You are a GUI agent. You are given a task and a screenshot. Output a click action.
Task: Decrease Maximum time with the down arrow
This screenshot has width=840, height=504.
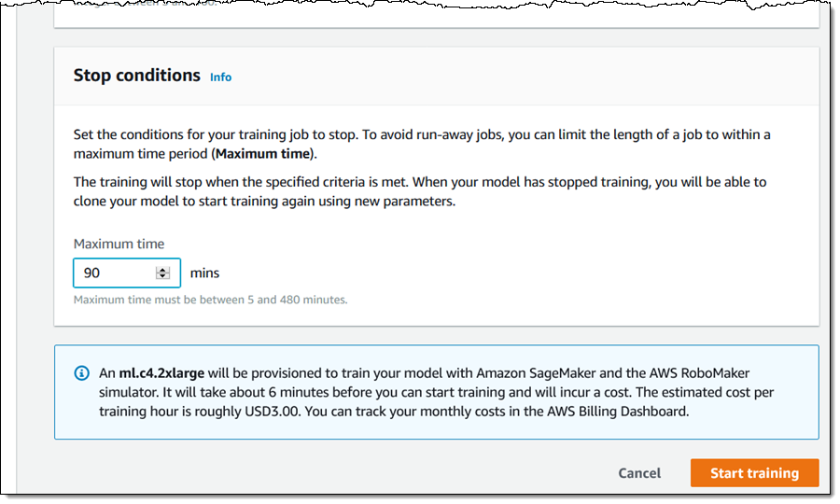point(163,277)
